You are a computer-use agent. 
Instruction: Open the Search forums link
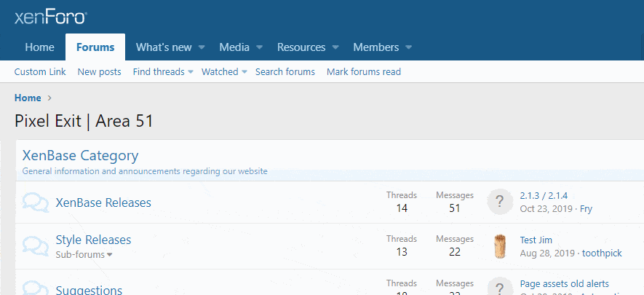tap(285, 72)
